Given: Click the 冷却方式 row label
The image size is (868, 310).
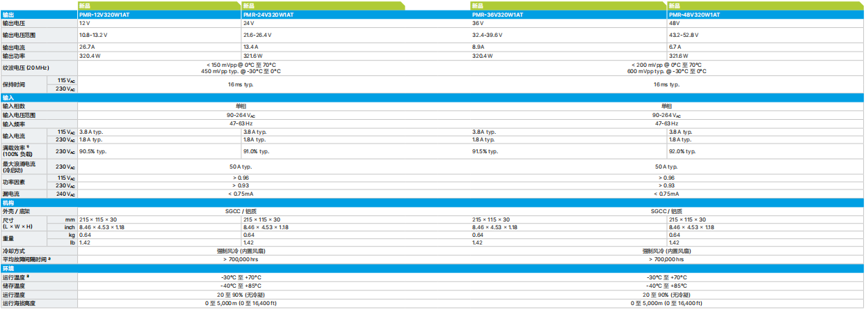Looking at the screenshot, I should 14,251.
